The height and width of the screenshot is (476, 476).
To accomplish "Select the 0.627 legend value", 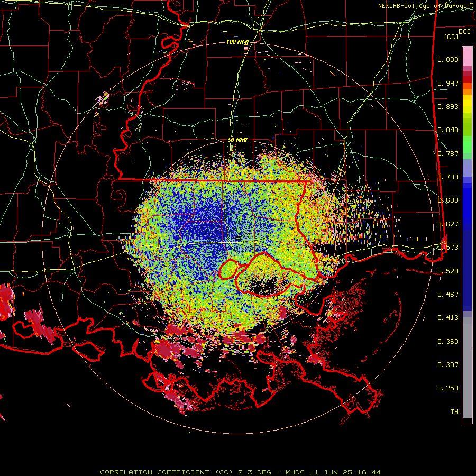I will (x=448, y=224).
